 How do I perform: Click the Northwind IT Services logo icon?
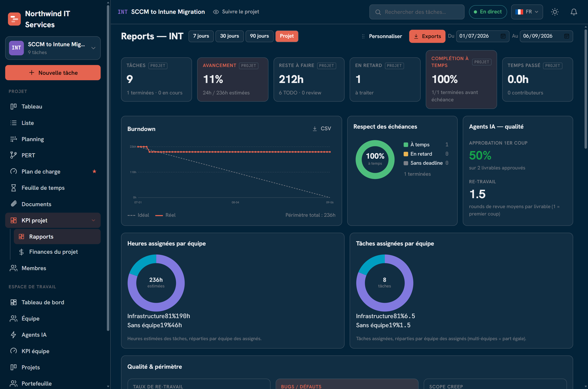click(14, 19)
